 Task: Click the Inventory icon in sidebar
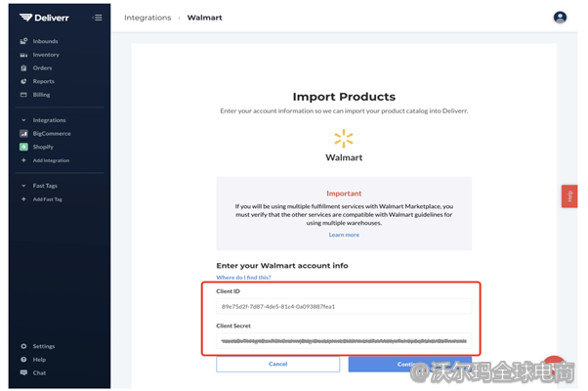pos(23,55)
